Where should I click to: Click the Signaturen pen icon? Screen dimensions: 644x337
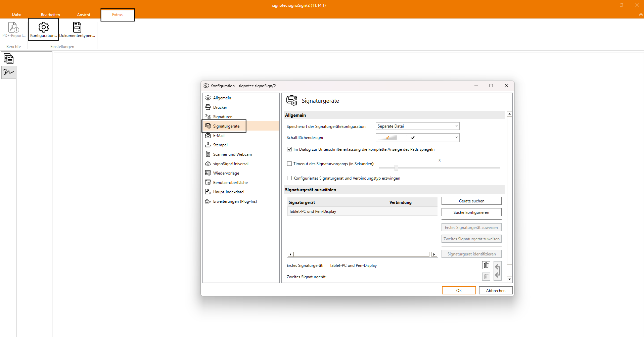pyautogui.click(x=208, y=116)
